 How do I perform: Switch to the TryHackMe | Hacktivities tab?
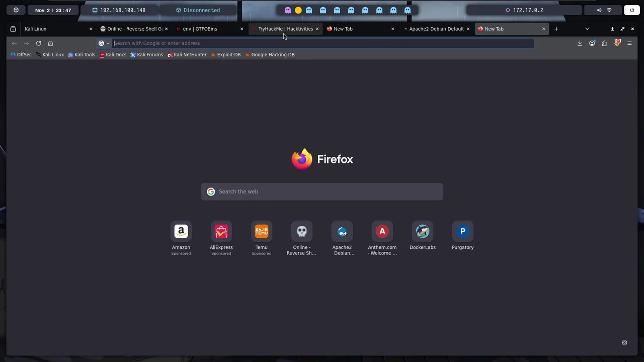click(284, 29)
